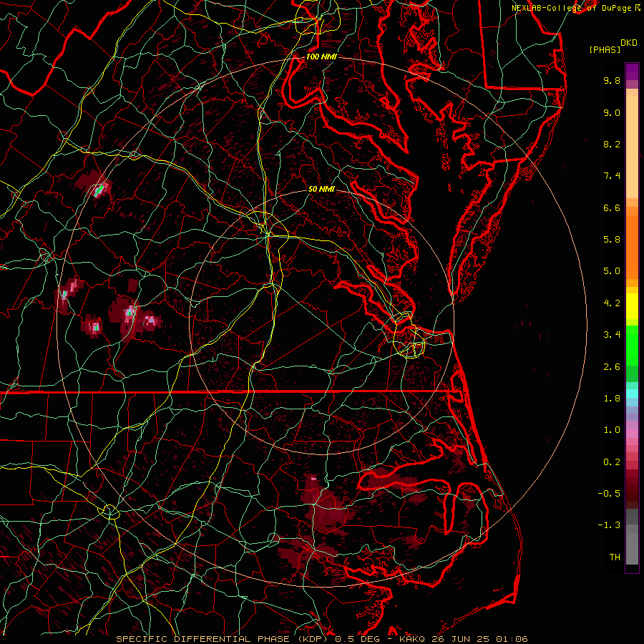Click the 26 JUN 25 date in caption

(459, 639)
